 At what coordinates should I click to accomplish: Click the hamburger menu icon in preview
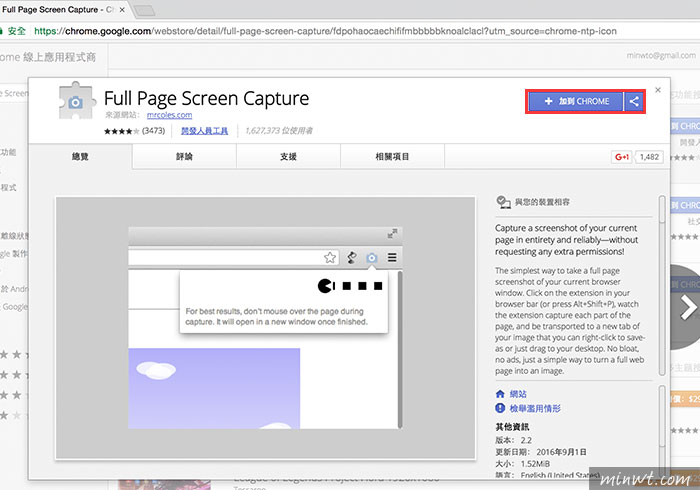pos(392,257)
